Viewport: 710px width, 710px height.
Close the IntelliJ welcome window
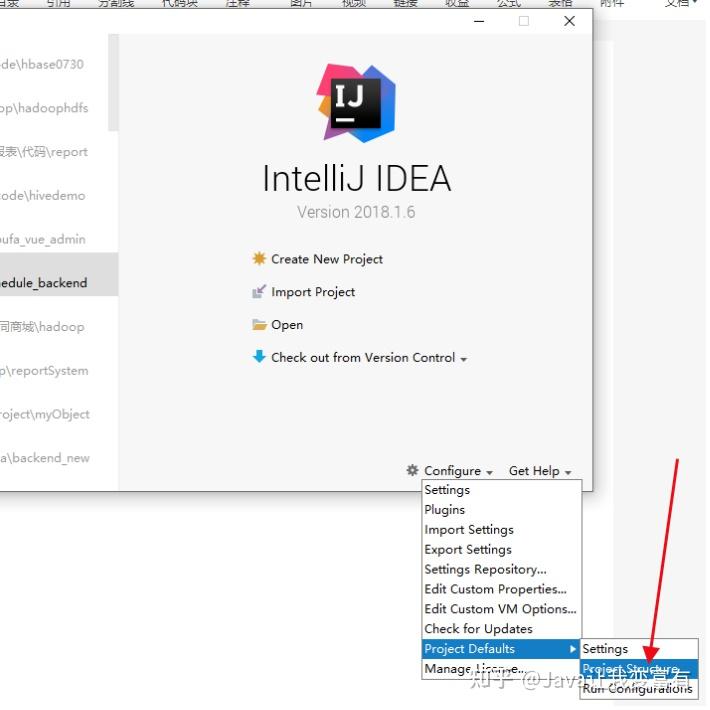point(569,21)
